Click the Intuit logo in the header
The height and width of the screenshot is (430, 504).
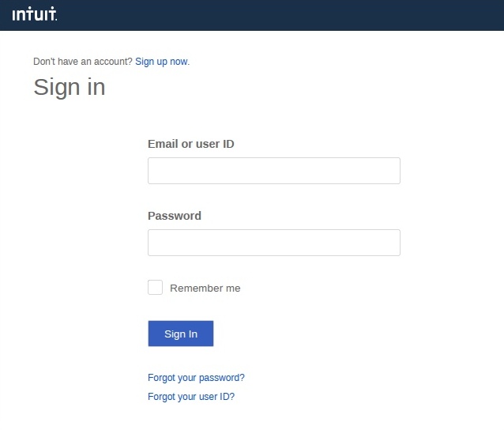[x=35, y=15]
